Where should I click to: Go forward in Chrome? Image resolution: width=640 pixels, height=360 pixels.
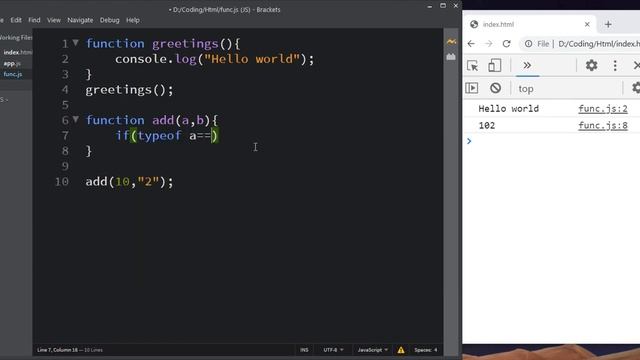489,44
